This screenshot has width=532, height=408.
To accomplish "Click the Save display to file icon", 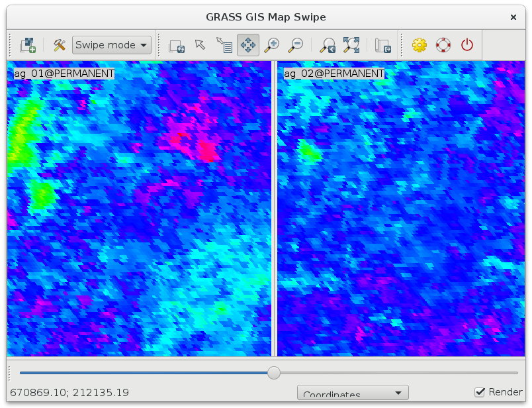I will pos(382,45).
